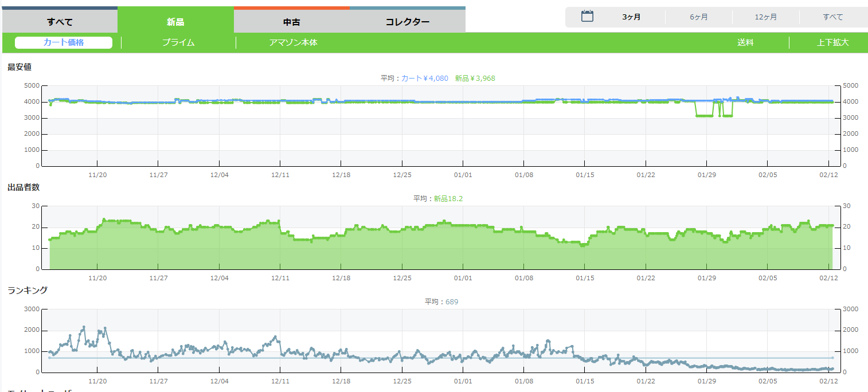The image size is (868, 392).
Task: Switch to the すべて condition tab
Action: click(60, 22)
